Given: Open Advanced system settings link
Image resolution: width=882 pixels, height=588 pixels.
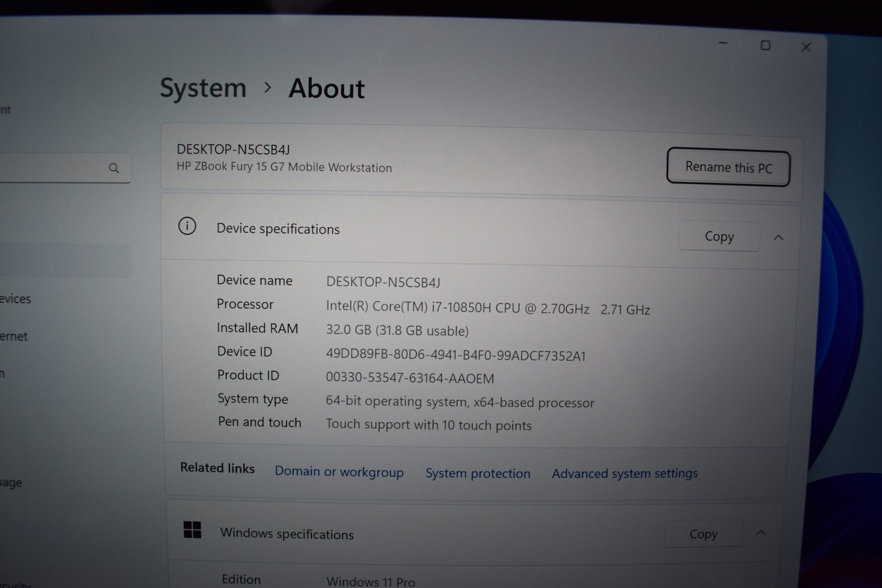Looking at the screenshot, I should (625, 474).
